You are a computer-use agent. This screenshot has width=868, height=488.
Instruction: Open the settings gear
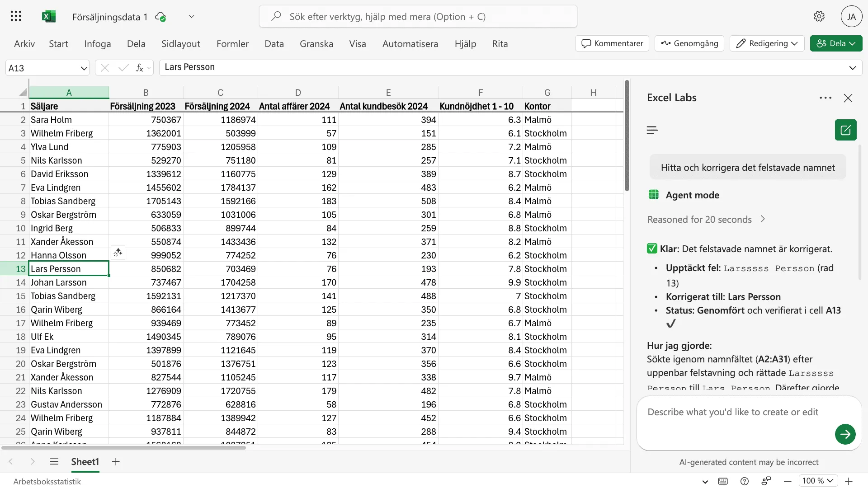819,17
